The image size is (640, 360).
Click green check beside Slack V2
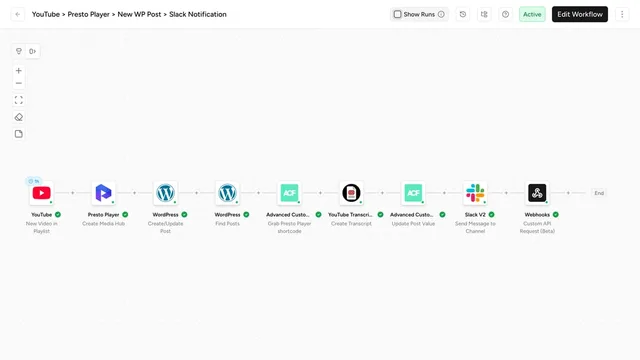(x=491, y=215)
